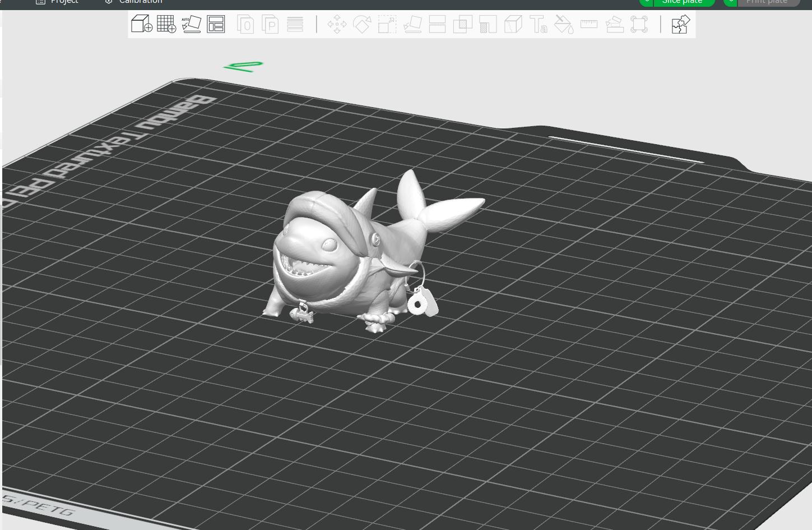812x530 pixels.
Task: Select the Color painting bucket tool
Action: pyautogui.click(x=564, y=24)
